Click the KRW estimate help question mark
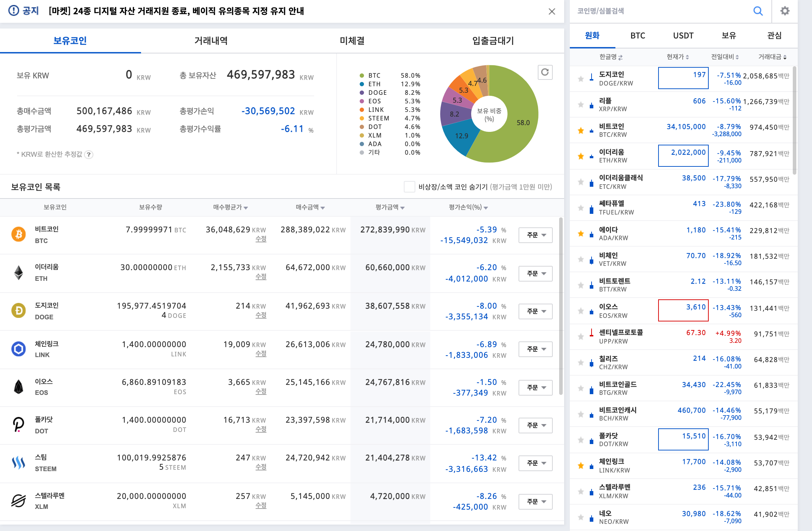This screenshot has height=531, width=812. point(89,154)
